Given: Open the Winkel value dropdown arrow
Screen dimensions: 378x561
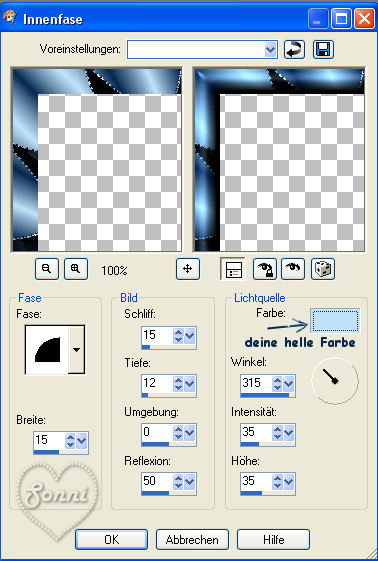Looking at the screenshot, I should (289, 384).
